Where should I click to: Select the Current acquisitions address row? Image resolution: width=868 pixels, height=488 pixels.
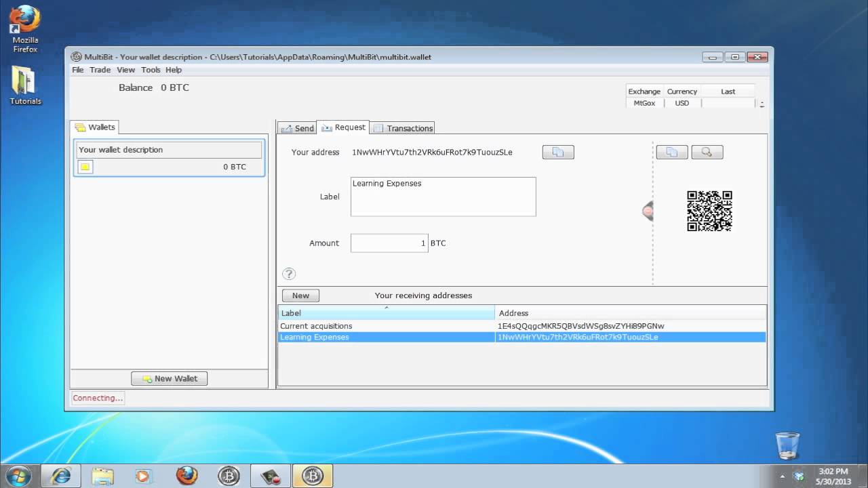point(387,326)
